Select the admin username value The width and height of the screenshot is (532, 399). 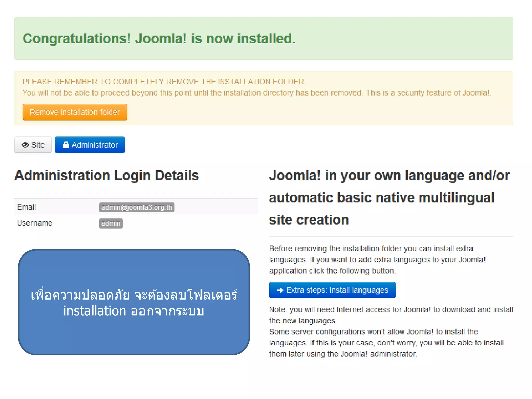pos(111,223)
